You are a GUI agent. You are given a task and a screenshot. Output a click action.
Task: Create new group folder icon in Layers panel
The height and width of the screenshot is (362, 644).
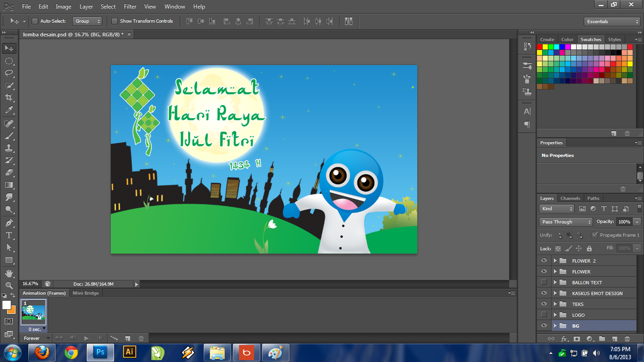point(602,339)
